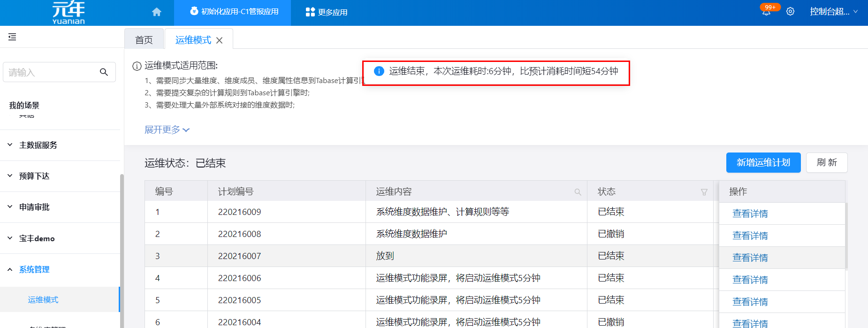Click the search magnifier in sidebar input
The height and width of the screenshot is (328, 868).
click(104, 72)
